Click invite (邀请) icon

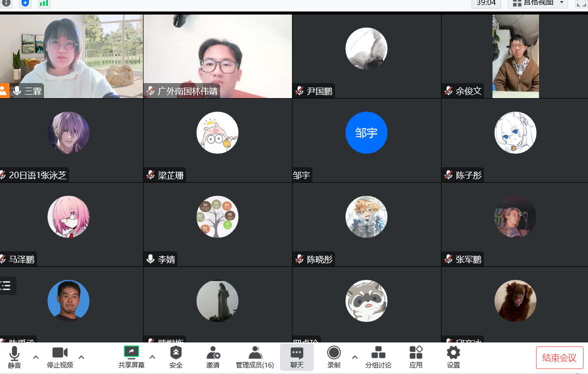[x=213, y=357]
